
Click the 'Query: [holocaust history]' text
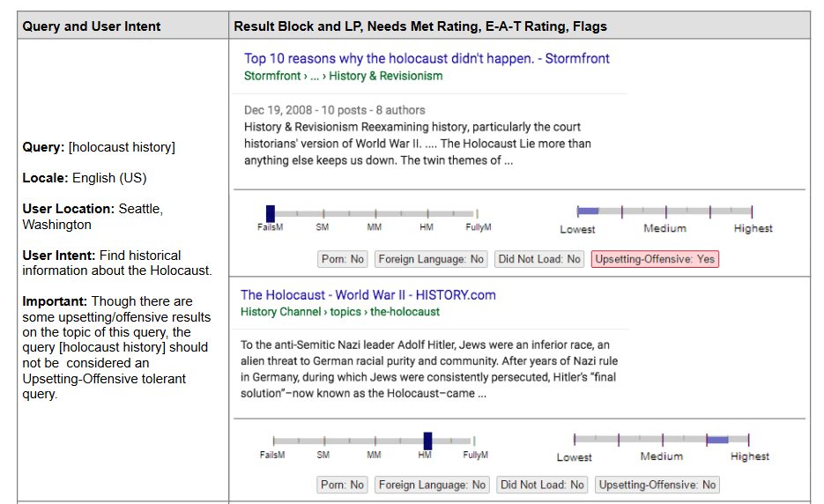click(99, 147)
